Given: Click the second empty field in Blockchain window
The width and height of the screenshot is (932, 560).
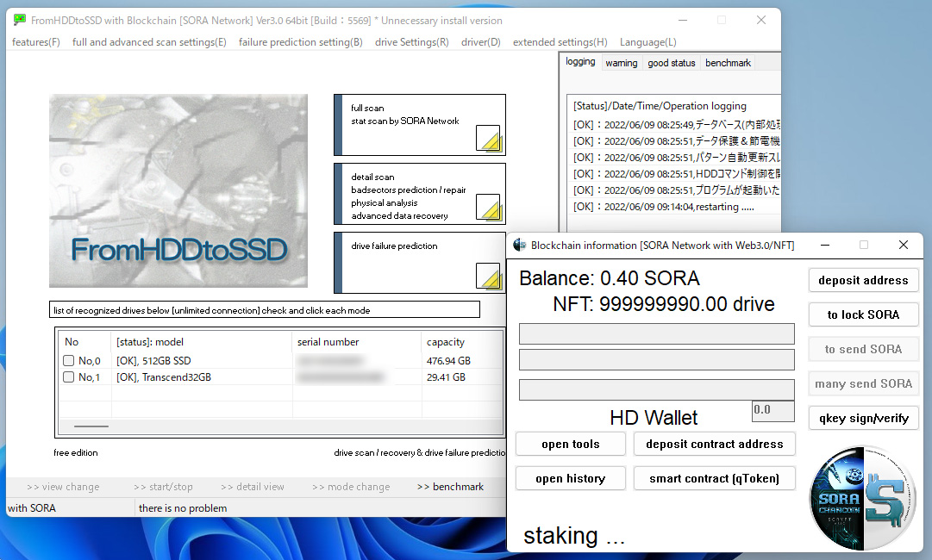Looking at the screenshot, I should tap(657, 360).
